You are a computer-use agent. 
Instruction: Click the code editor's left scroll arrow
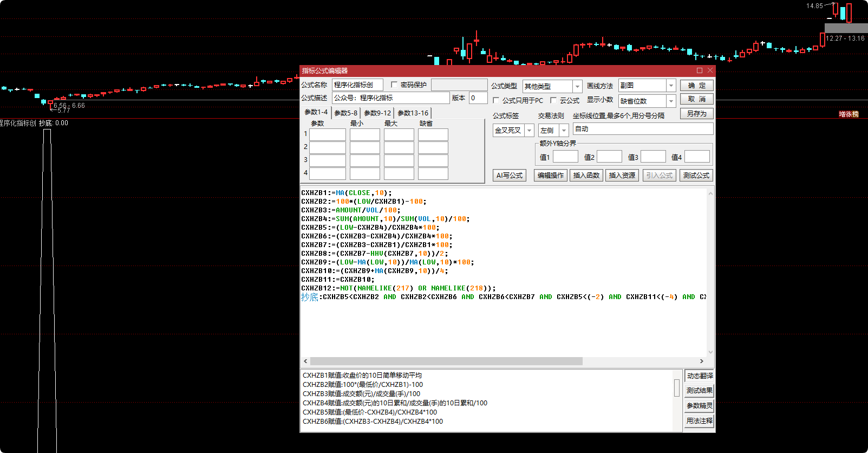click(305, 361)
